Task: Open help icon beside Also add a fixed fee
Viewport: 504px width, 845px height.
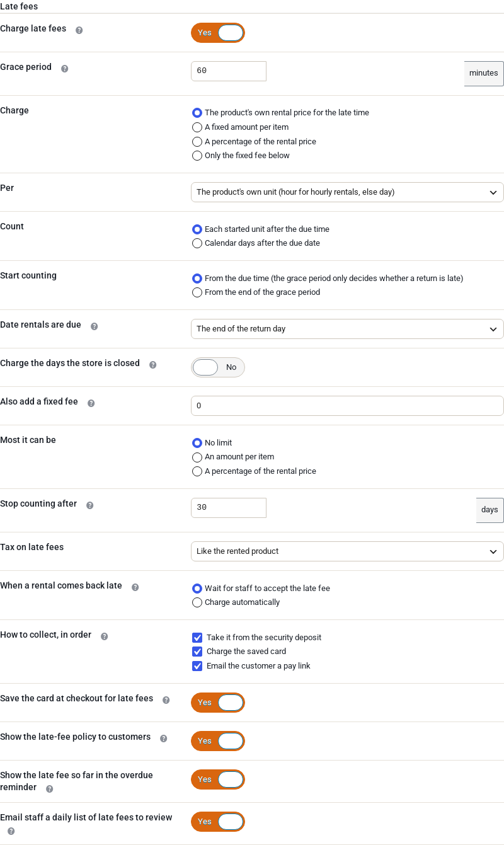Action: pyautogui.click(x=91, y=403)
